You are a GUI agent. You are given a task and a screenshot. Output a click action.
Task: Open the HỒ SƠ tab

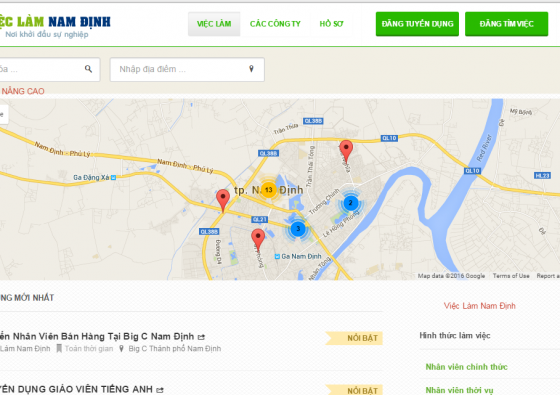tap(331, 24)
